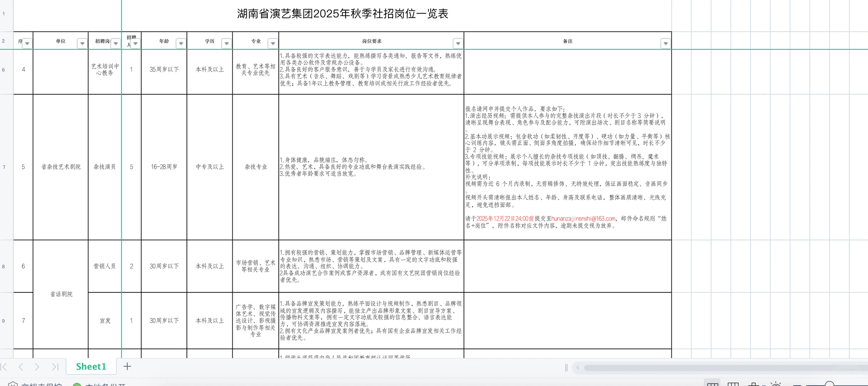
Task: Jump to first sheet using leftmost navigation icon
Action: click(x=5, y=367)
